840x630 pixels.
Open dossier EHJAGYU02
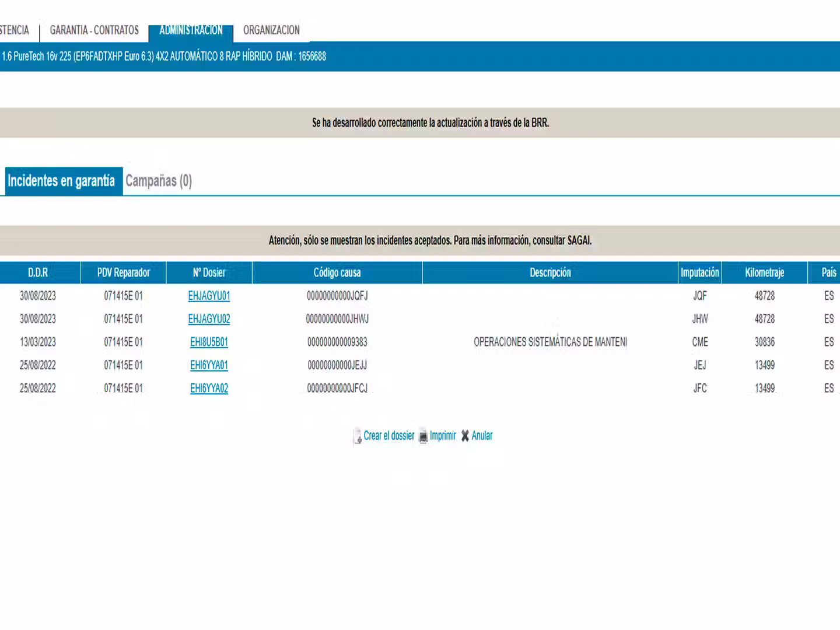point(209,319)
